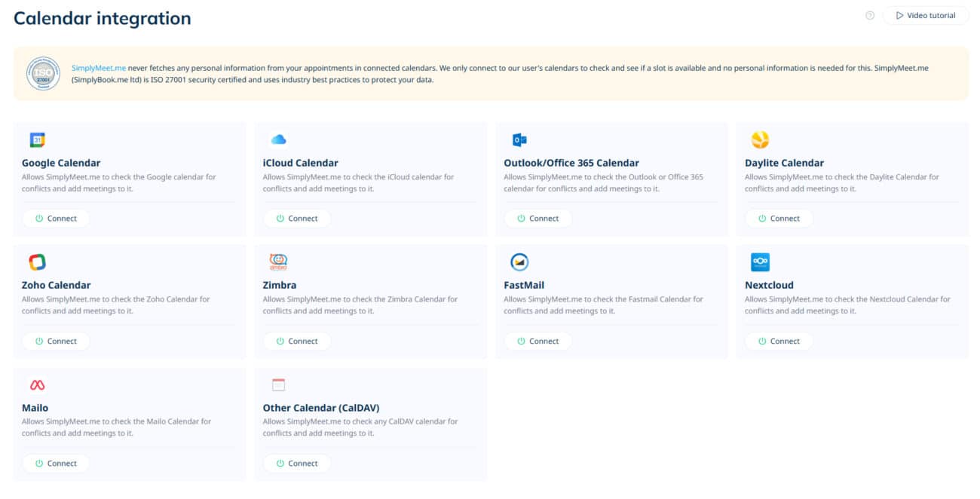Click the Mailo logo icon
Viewport: 980px width, 499px height.
pyautogui.click(x=37, y=384)
